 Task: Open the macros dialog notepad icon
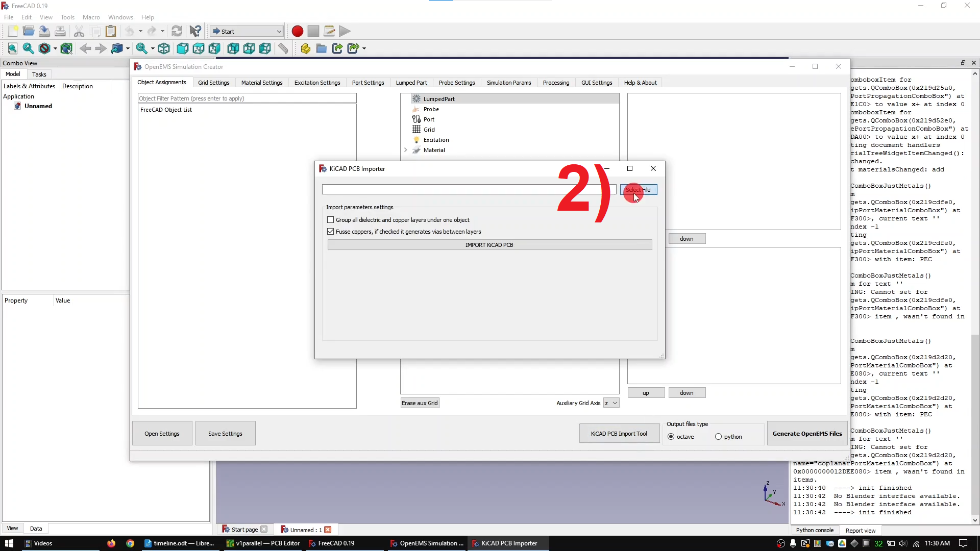tap(329, 32)
